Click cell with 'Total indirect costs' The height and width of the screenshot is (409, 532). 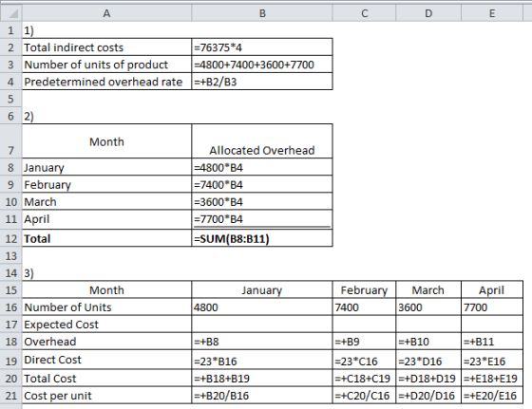[106, 47]
